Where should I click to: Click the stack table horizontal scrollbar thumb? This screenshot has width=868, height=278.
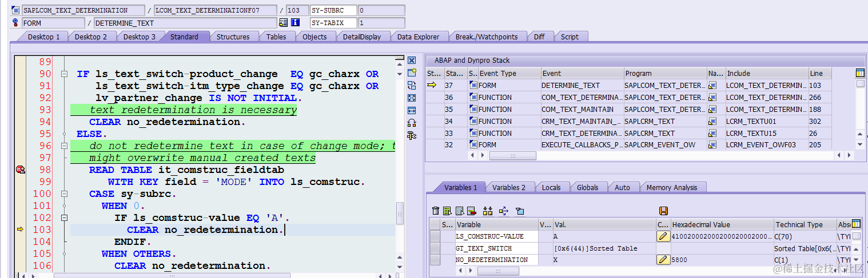[x=512, y=155]
